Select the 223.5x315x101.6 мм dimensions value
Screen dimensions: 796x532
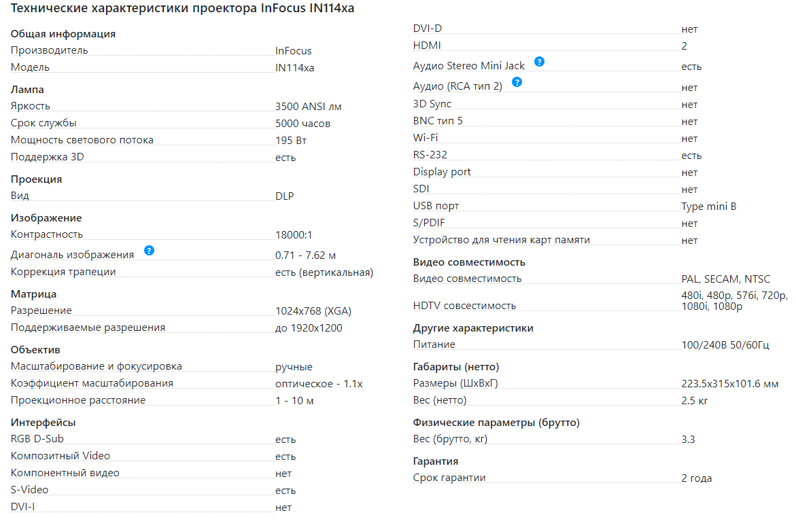[729, 384]
